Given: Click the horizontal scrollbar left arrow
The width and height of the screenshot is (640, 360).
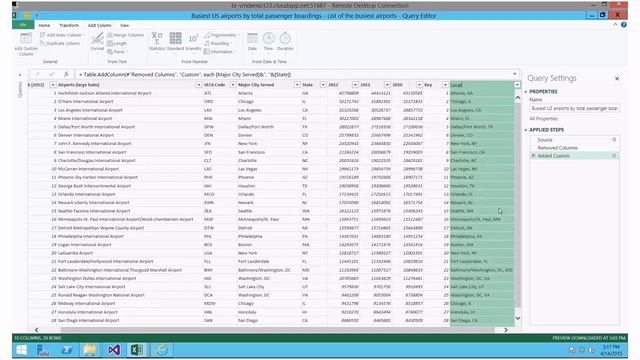Looking at the screenshot, I should click(36, 330).
